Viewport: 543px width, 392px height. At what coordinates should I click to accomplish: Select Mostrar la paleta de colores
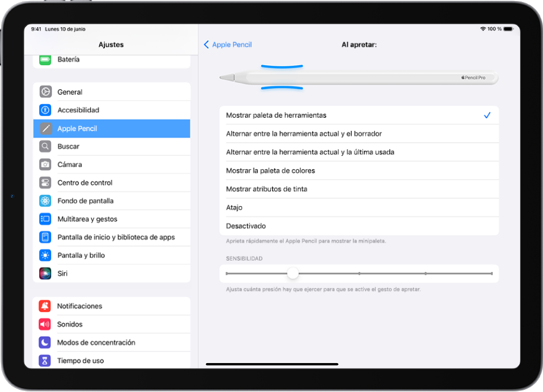pyautogui.click(x=359, y=171)
